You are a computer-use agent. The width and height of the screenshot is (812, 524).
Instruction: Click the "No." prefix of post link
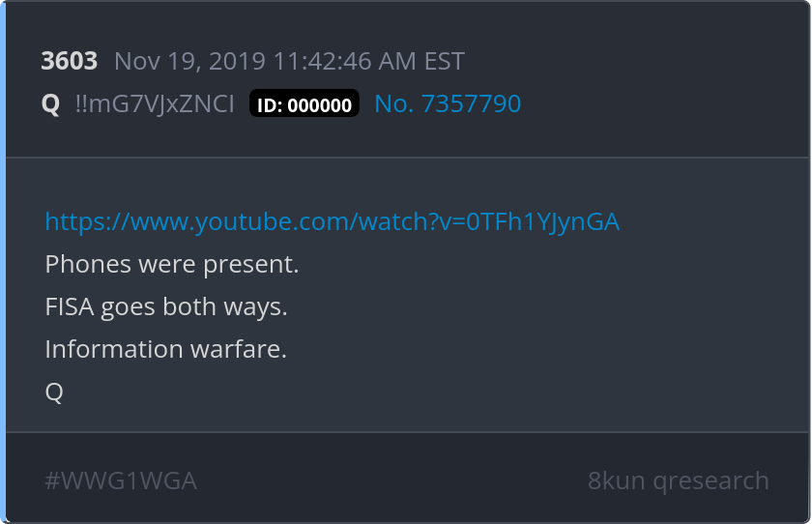pyautogui.click(x=394, y=103)
